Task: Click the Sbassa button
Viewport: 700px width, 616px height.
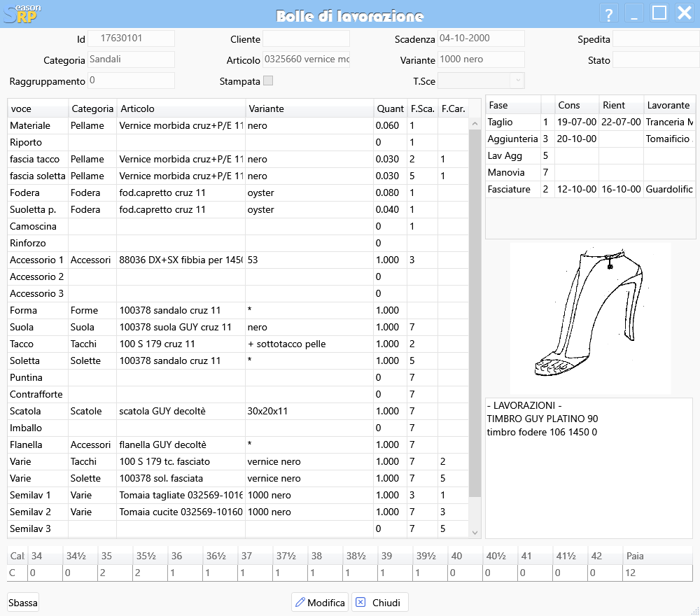Action: point(23,602)
